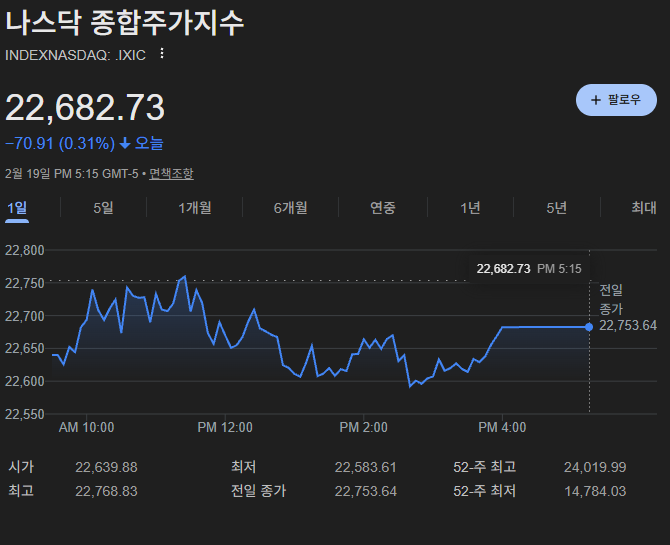
Task: Switch to the 1년 chart tab
Action: pos(470,208)
